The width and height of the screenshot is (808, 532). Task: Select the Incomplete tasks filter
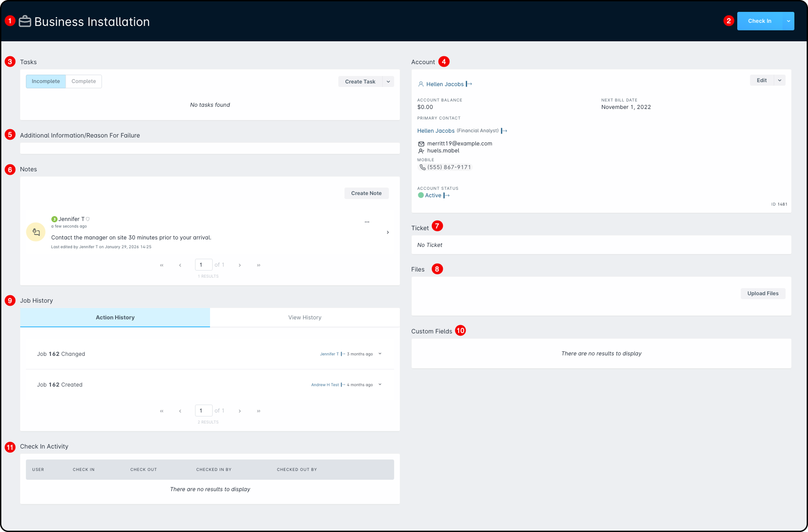(46, 81)
